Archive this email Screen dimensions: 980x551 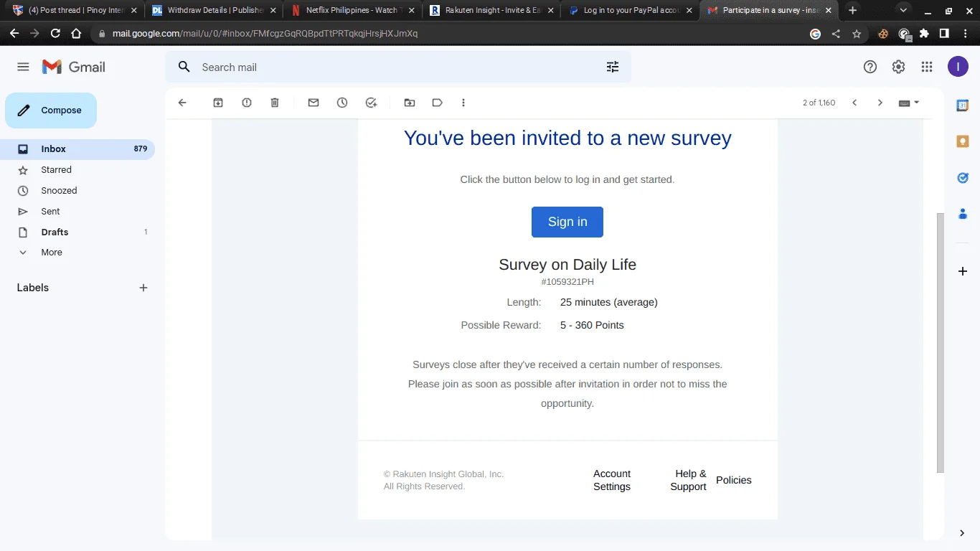click(x=218, y=103)
